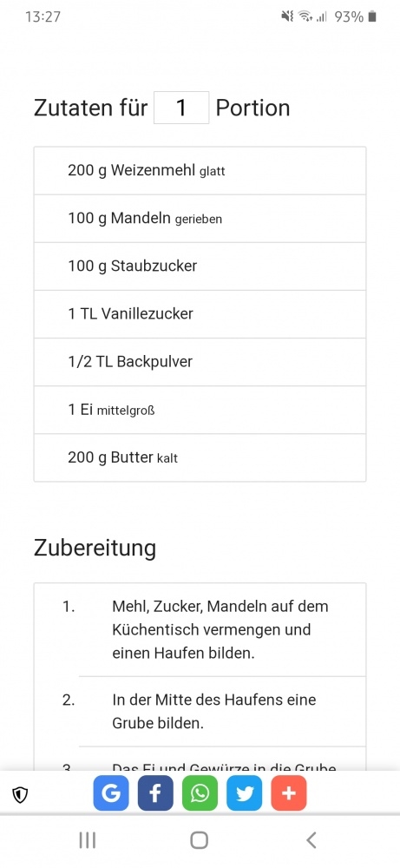The height and width of the screenshot is (868, 400).
Task: Tap the shield privacy icon
Action: 20,795
